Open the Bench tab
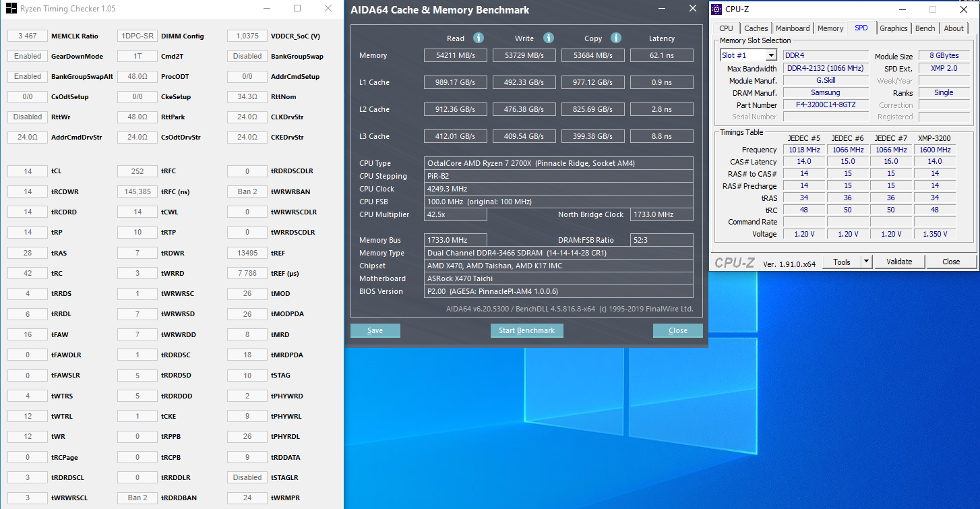This screenshot has height=509, width=980. [x=925, y=28]
